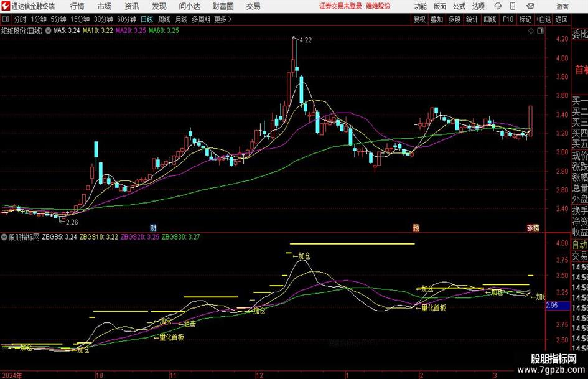This screenshot has width=588, height=379.
Task: Open the 维维股份(日线) indicator dropdown arrow
Action: coord(48,30)
